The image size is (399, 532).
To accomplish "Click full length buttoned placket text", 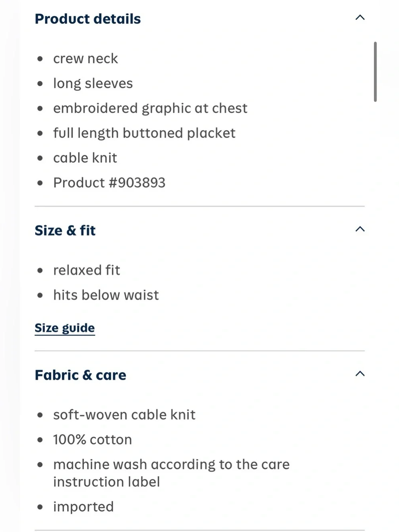I will (x=144, y=133).
